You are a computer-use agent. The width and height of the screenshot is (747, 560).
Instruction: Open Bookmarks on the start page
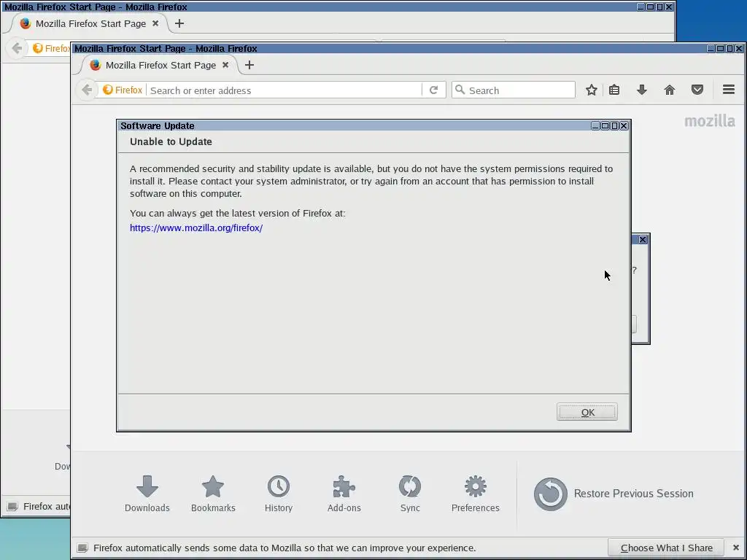[213, 494]
